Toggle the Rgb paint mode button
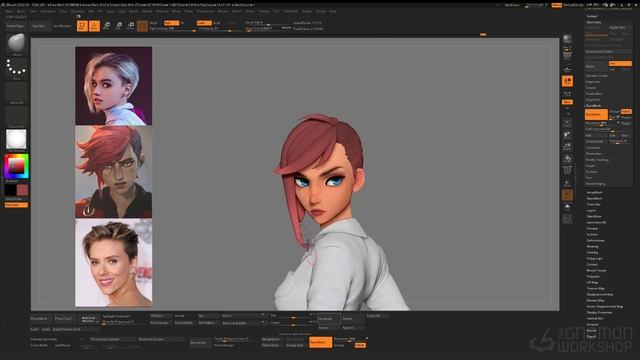The height and width of the screenshot is (360, 640). coord(171,23)
